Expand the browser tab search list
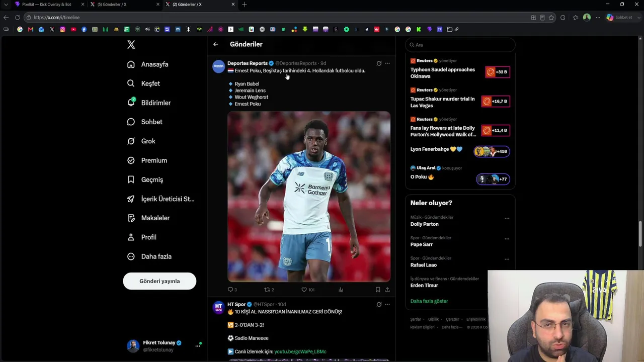Image resolution: width=644 pixels, height=362 pixels. [x=6, y=5]
